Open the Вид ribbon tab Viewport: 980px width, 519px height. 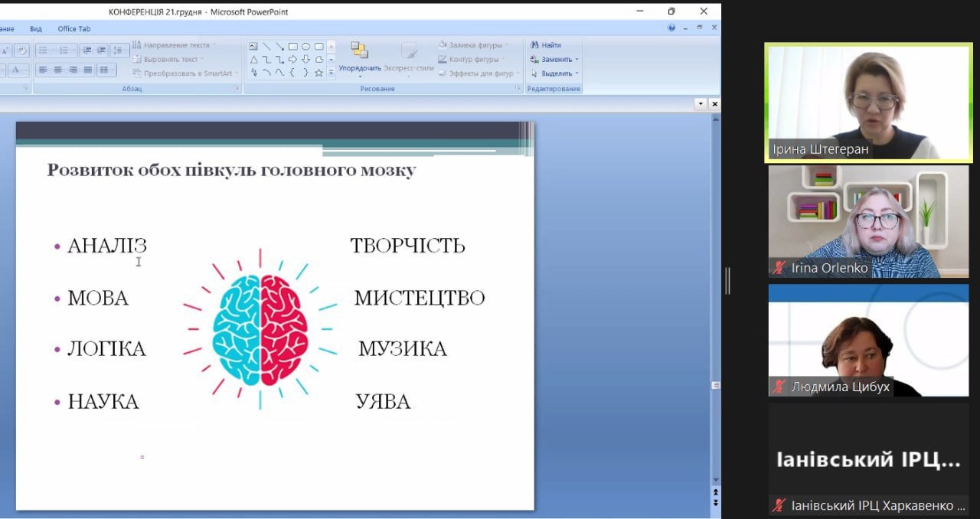[36, 29]
